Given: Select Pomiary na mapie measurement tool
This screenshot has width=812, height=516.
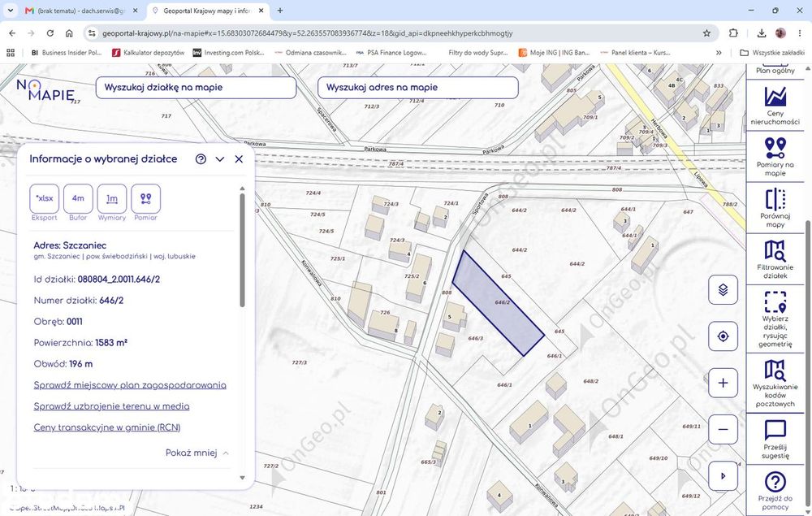Looking at the screenshot, I should [x=775, y=157].
